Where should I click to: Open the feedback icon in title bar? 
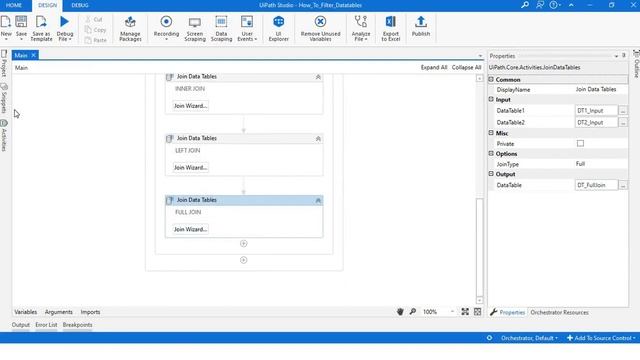pyautogui.click(x=540, y=5)
